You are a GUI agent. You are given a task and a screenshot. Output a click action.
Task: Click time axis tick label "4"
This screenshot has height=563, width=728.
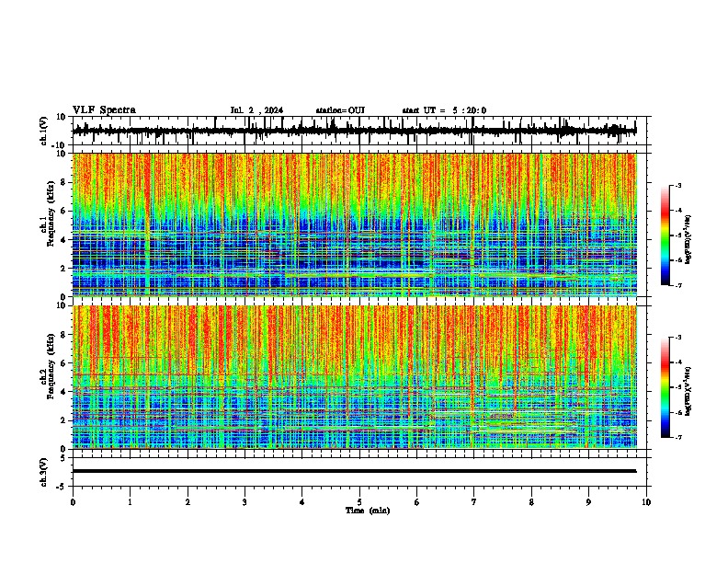click(302, 502)
